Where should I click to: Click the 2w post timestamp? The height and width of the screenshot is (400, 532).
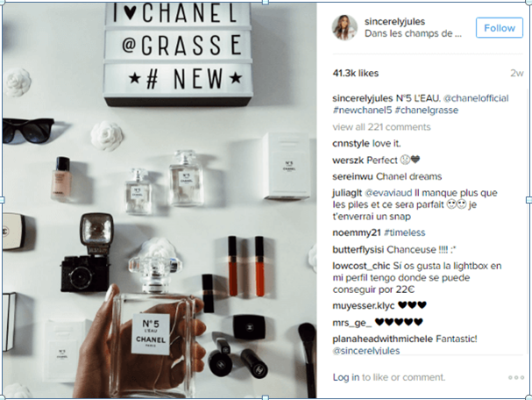(517, 73)
